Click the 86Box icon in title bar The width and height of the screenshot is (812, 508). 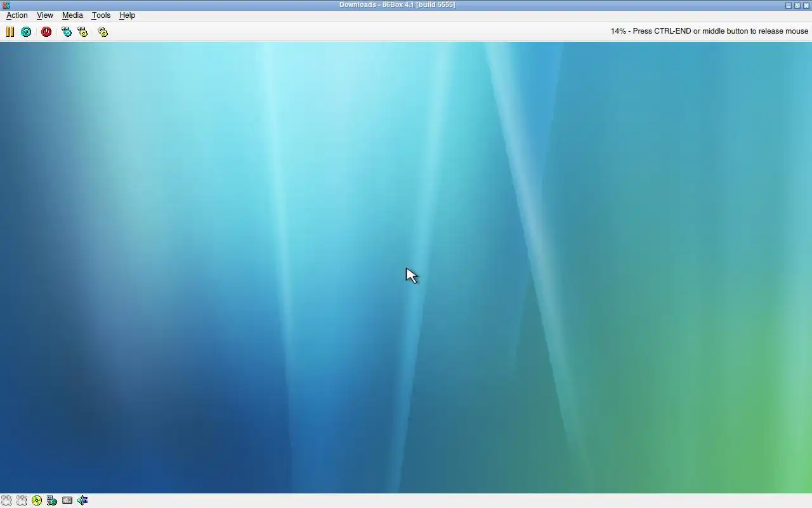[x=6, y=5]
